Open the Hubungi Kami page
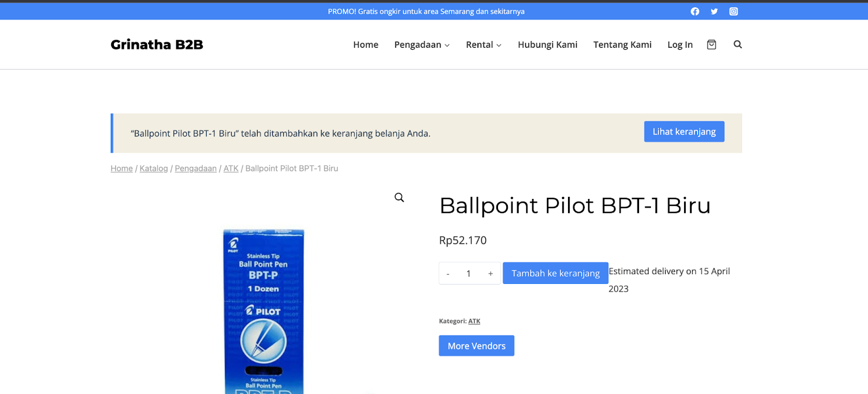868x394 pixels. [547, 44]
